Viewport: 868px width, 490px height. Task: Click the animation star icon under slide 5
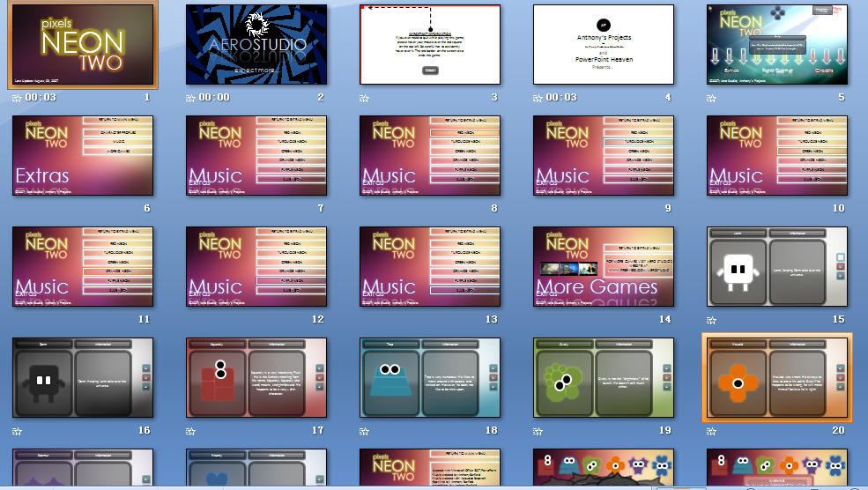[x=712, y=98]
